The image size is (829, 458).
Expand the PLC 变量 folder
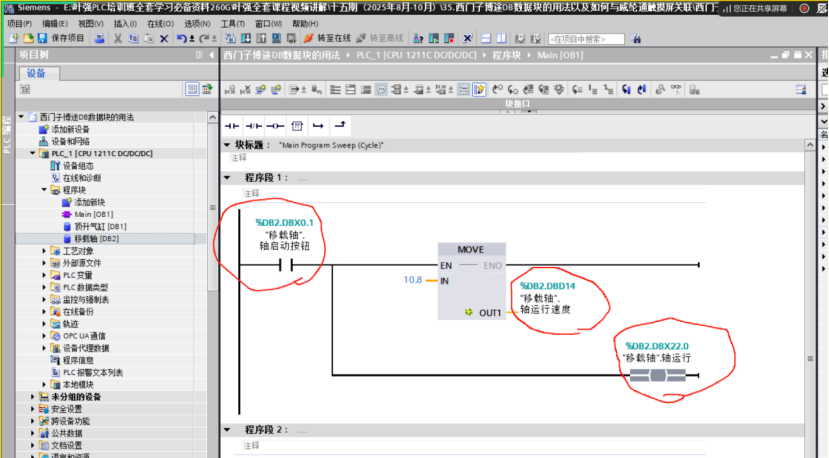pyautogui.click(x=44, y=275)
